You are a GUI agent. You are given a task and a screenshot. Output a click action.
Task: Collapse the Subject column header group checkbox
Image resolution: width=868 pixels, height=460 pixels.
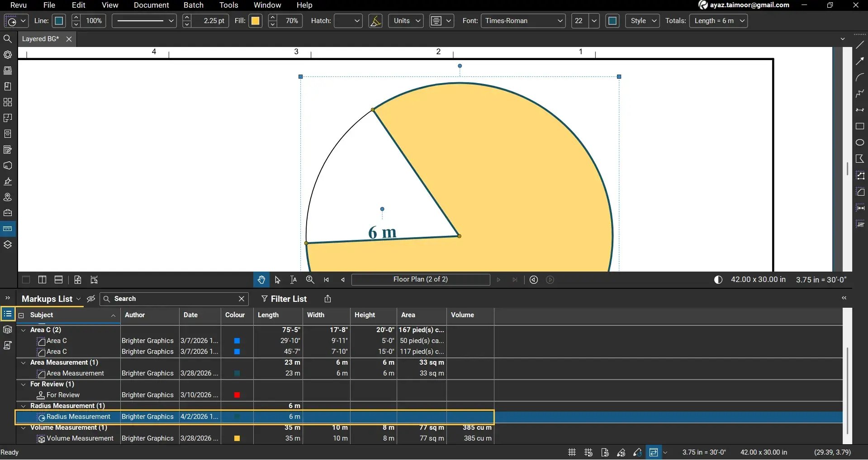click(21, 315)
